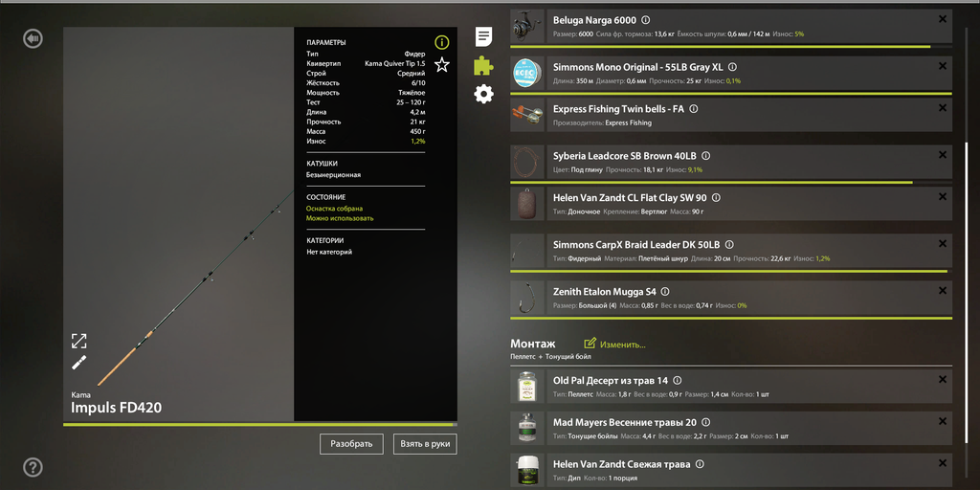Viewport: 980px width, 490px height.
Task: Select the Old Pal pellets jar thumbnail
Action: pyautogui.click(x=527, y=386)
